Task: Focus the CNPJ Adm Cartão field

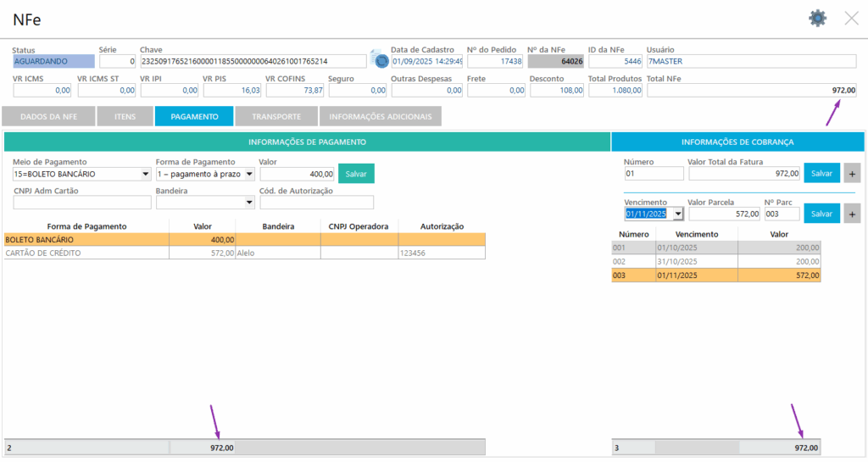Action: point(81,203)
